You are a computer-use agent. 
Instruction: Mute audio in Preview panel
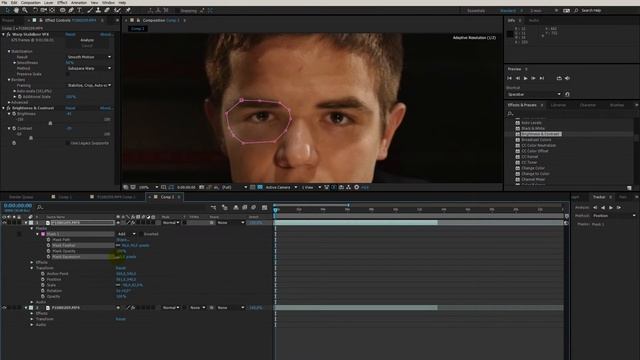tap(567, 78)
